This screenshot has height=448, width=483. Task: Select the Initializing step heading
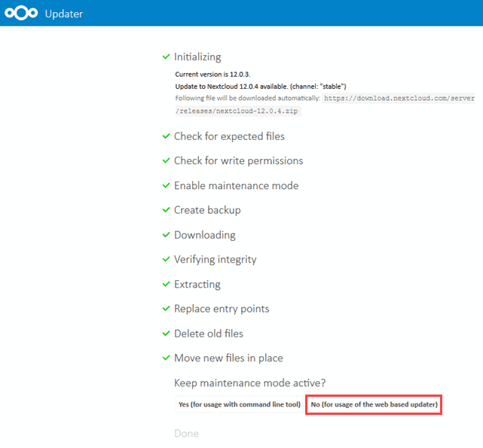pos(197,57)
